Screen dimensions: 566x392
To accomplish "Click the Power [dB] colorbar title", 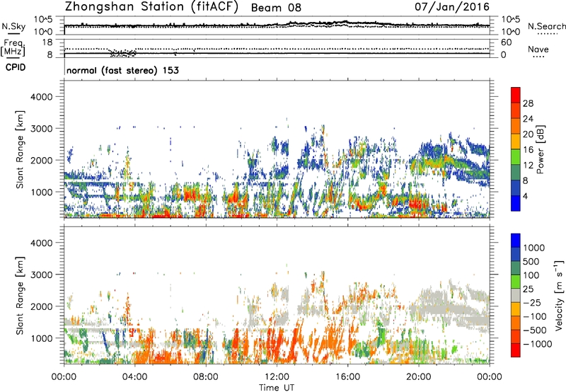I will point(540,149).
